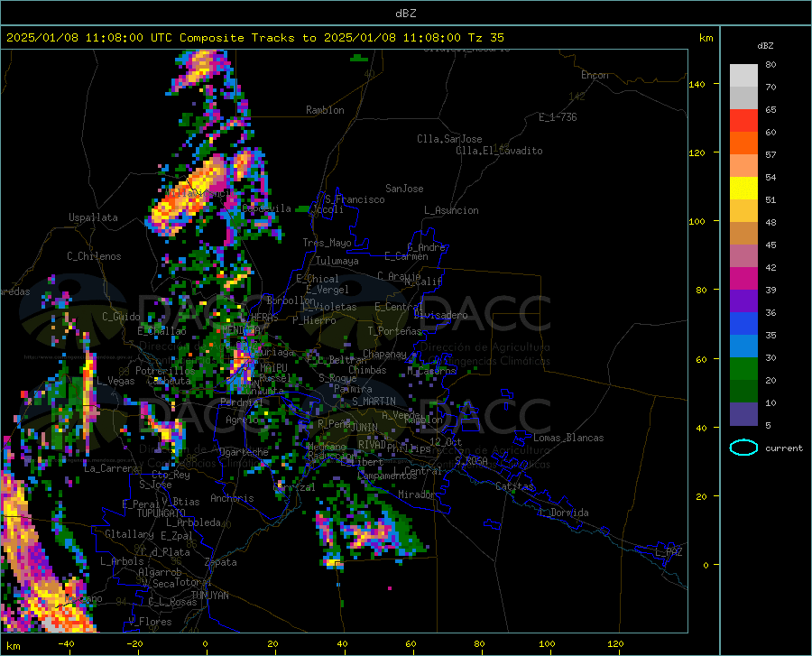The width and height of the screenshot is (812, 656).
Task: Click the L_PAZ label at right edge
Action: [669, 552]
